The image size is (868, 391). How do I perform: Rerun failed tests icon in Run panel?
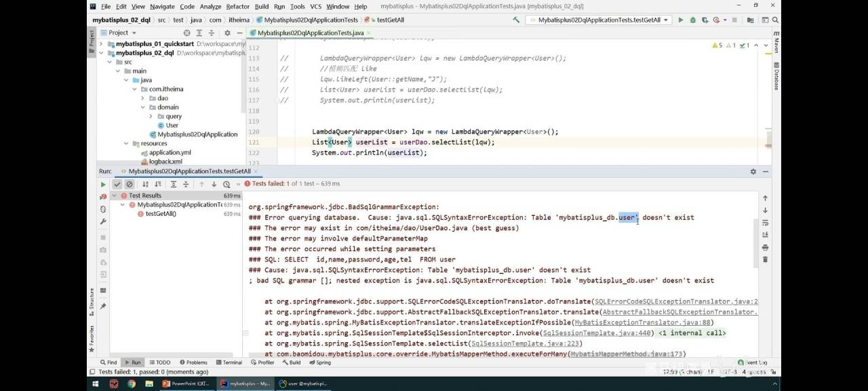[x=103, y=197]
